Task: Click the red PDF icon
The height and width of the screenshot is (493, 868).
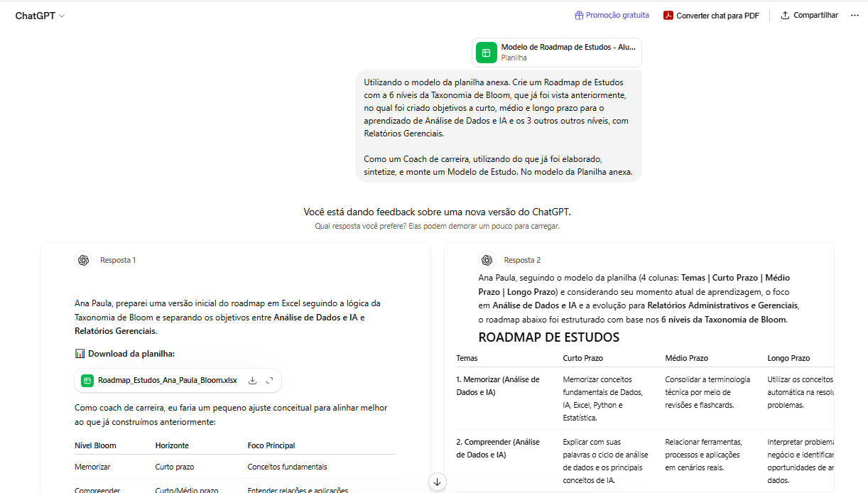Action: coord(668,16)
